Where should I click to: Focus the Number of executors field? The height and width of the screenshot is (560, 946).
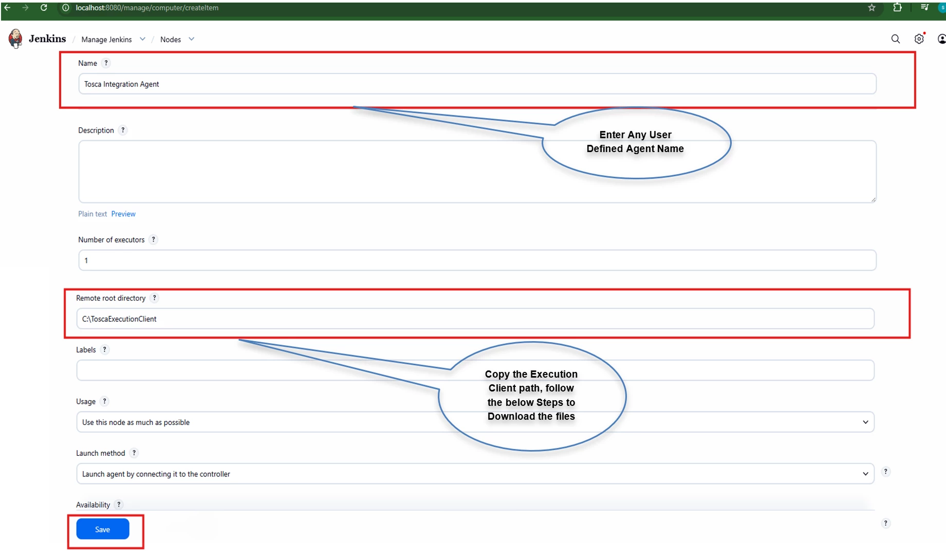click(x=477, y=260)
